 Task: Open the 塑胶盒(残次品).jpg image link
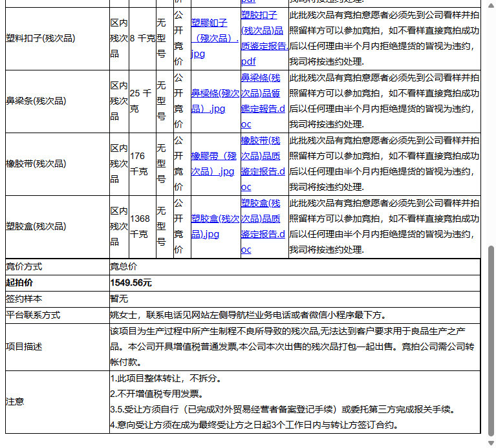[x=215, y=226]
